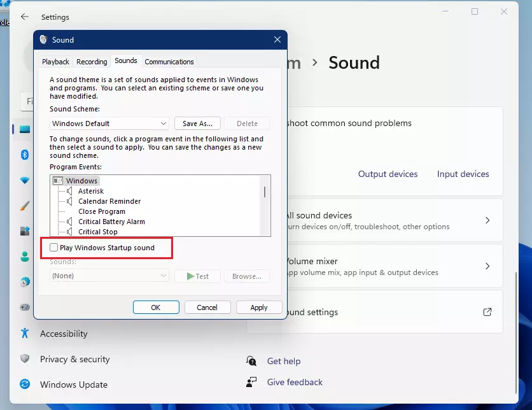Open the Get help link
Viewport: 532px width, 410px height.
tap(284, 361)
